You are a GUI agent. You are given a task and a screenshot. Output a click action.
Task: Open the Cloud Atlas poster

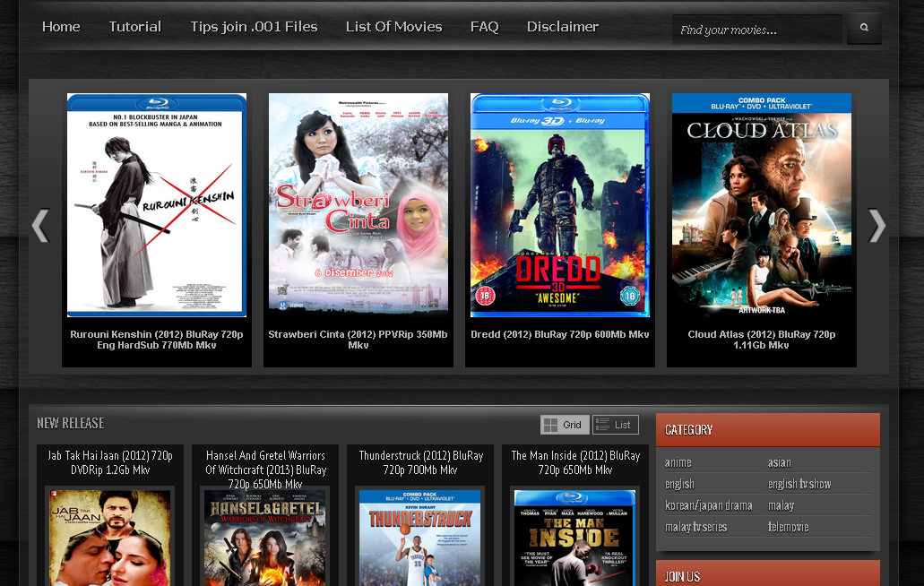[x=762, y=203]
